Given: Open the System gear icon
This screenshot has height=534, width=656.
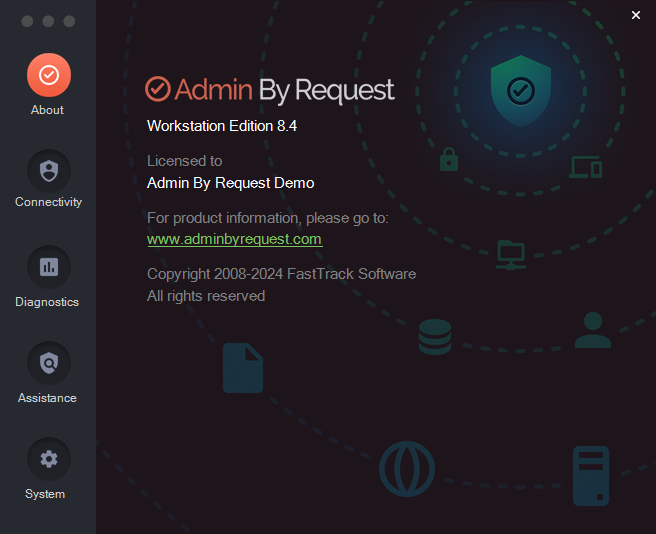Looking at the screenshot, I should click(x=49, y=459).
